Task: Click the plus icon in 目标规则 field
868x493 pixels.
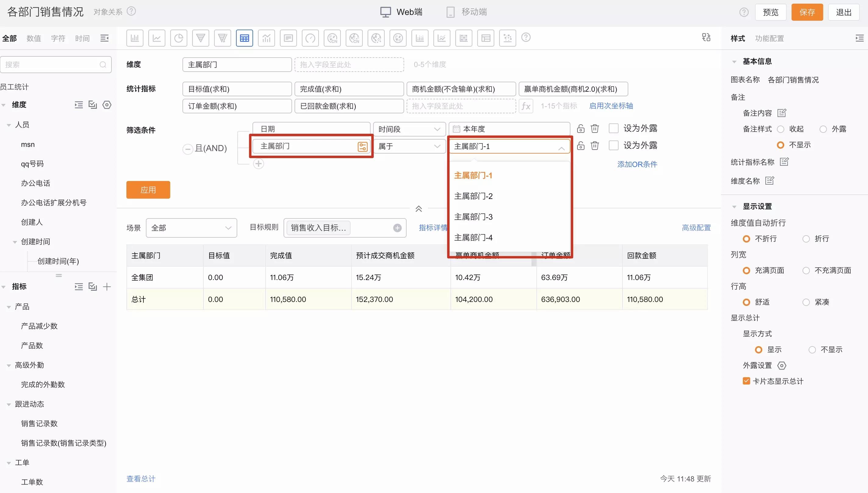Action: (x=397, y=228)
